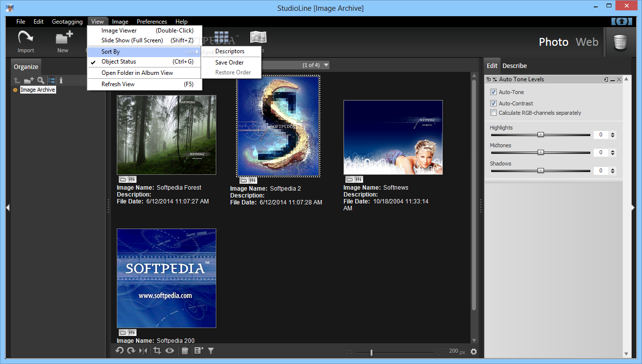The image size is (642, 364).
Task: Open the Help menu
Action: 181,22
